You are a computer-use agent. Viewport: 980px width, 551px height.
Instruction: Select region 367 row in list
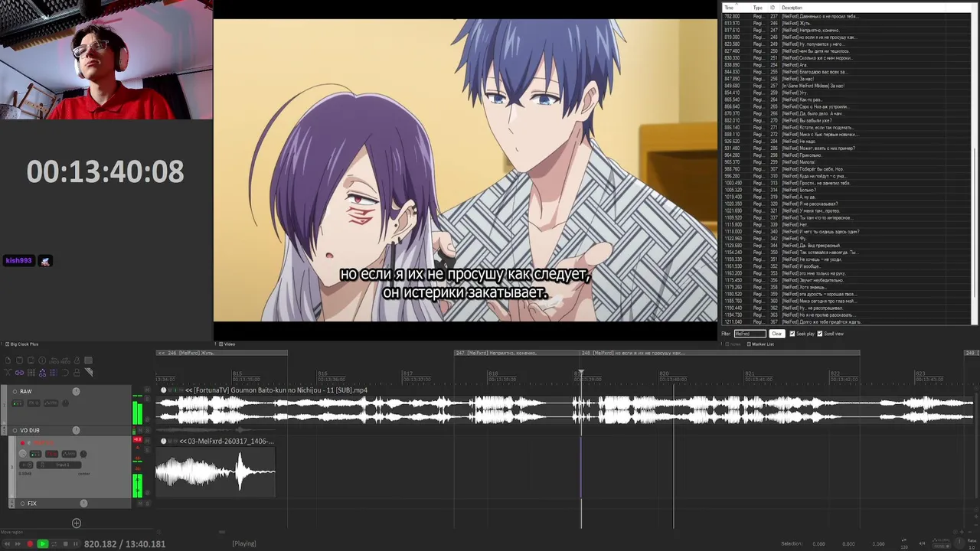[x=847, y=321]
